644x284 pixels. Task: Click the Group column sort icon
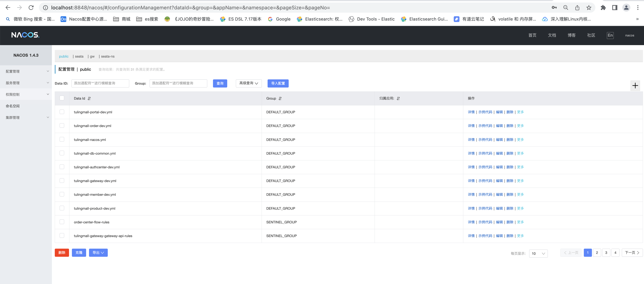coord(280,98)
